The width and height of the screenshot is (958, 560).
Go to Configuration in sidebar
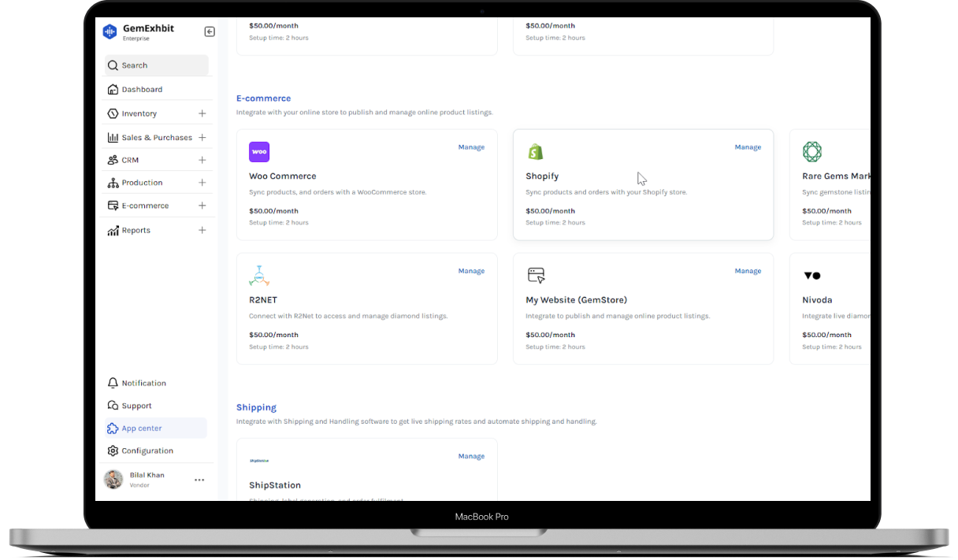[147, 451]
